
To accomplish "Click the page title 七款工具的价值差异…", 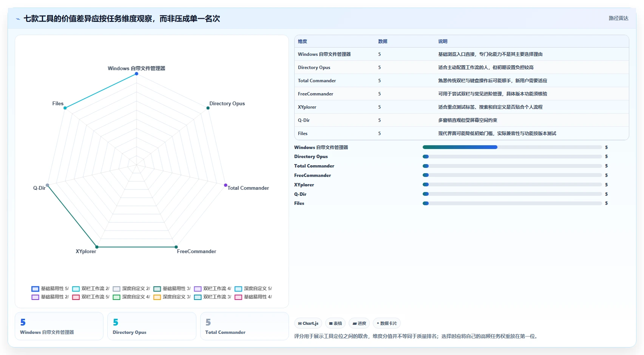I will tap(122, 19).
